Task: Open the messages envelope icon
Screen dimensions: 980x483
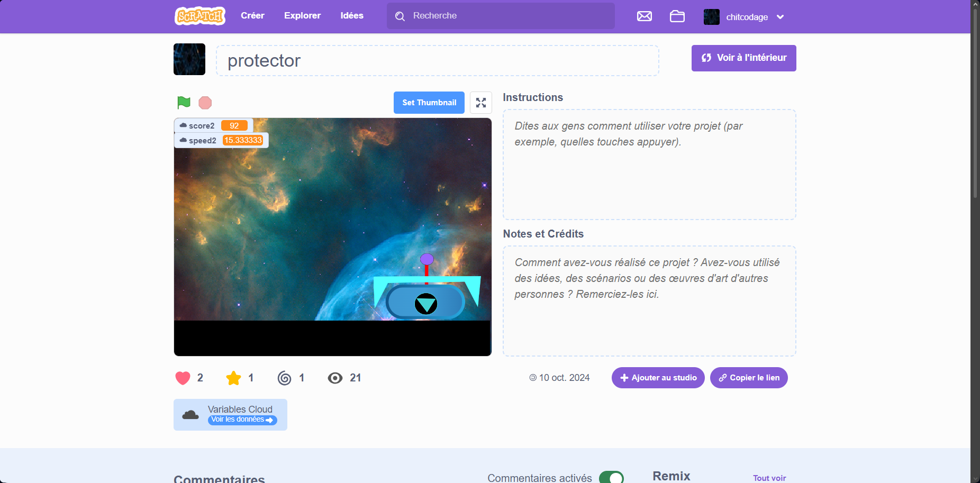Action: pos(644,16)
